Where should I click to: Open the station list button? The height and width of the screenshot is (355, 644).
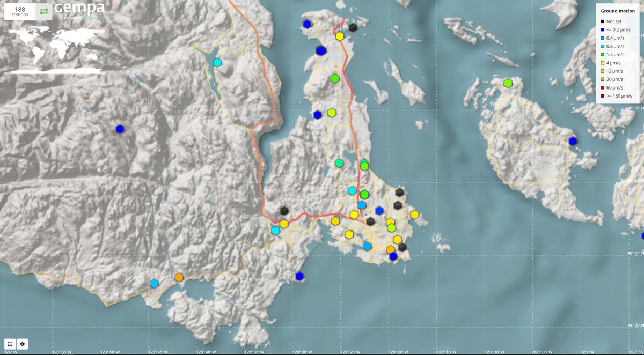pyautogui.click(x=10, y=344)
